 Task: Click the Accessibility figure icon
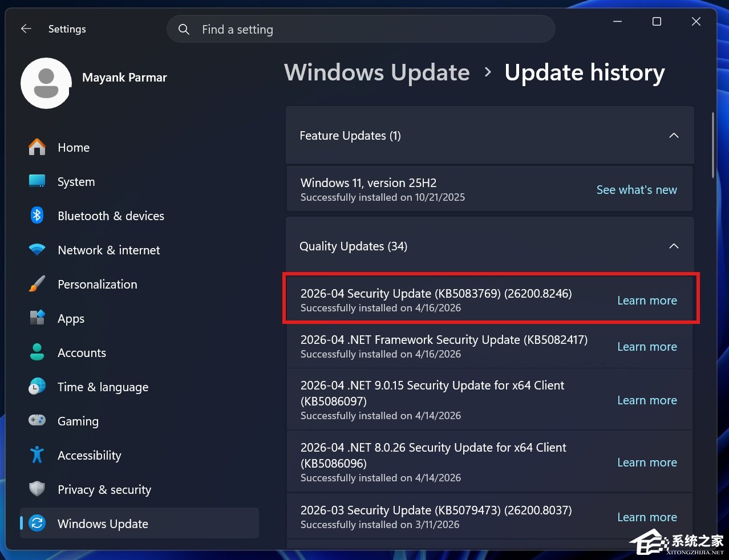click(x=37, y=455)
